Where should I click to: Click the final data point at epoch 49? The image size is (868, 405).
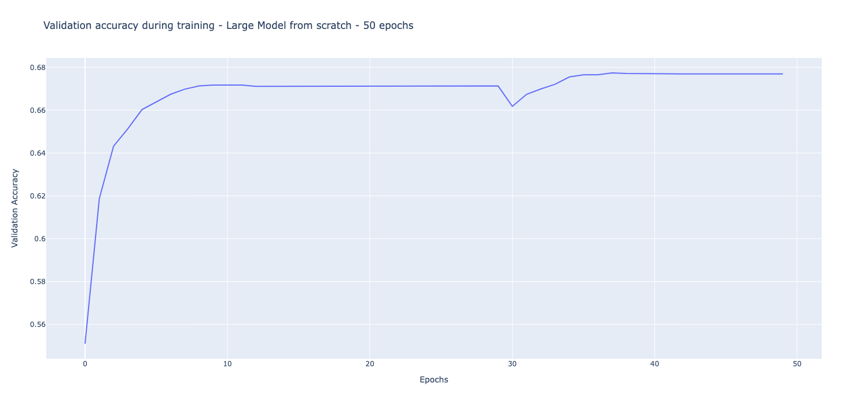tap(782, 74)
